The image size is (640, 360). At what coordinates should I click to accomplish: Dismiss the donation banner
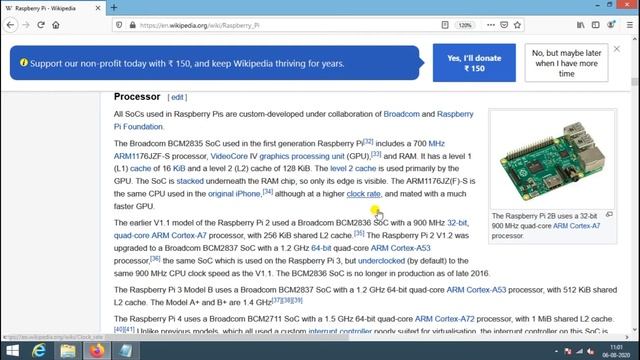(x=617, y=49)
